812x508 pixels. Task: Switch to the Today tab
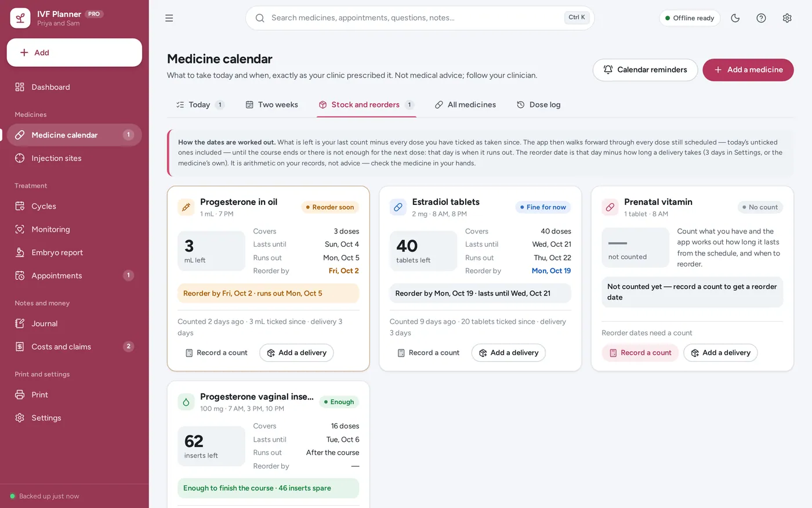(200, 105)
